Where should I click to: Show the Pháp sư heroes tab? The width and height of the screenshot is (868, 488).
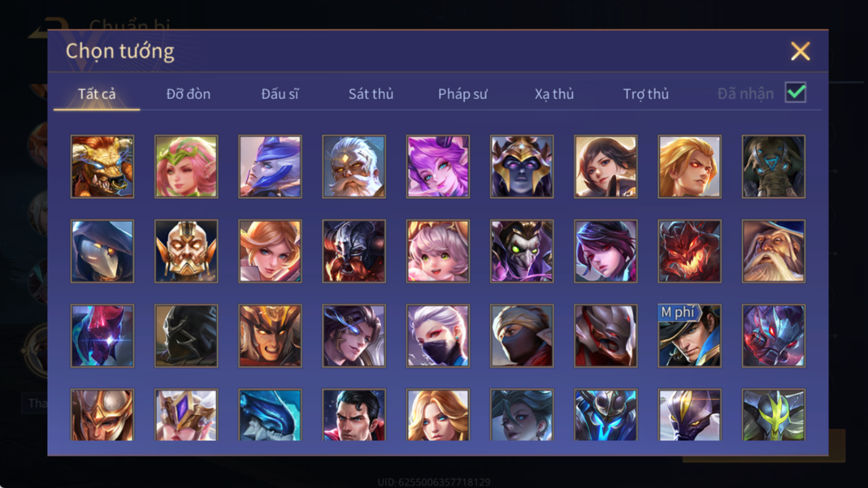(463, 94)
